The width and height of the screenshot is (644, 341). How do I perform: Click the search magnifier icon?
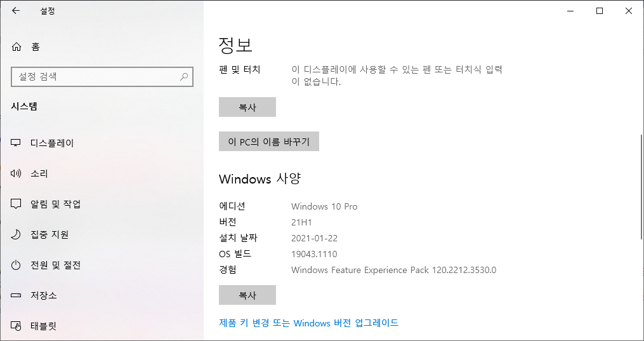[185, 76]
